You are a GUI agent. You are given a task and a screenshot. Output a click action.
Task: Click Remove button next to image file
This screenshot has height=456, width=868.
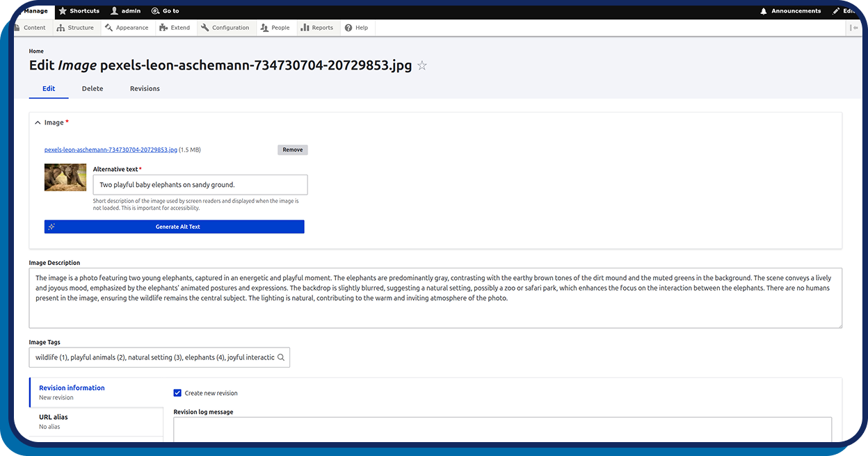[292, 149]
